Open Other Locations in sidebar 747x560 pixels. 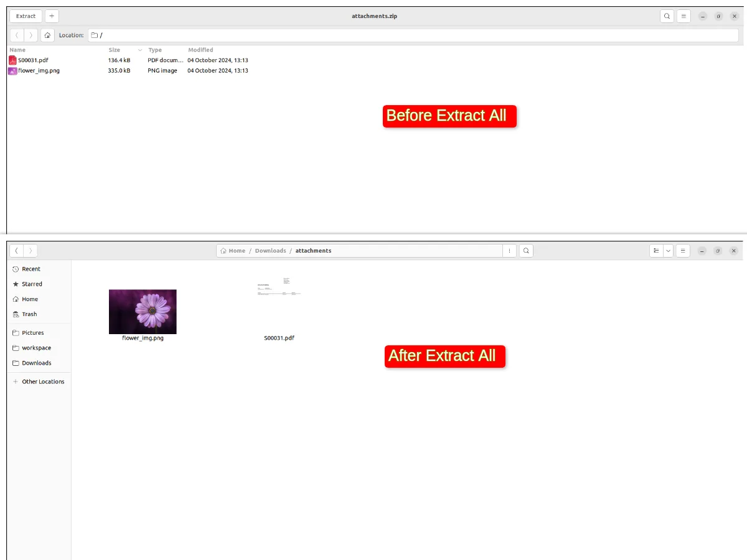39,381
